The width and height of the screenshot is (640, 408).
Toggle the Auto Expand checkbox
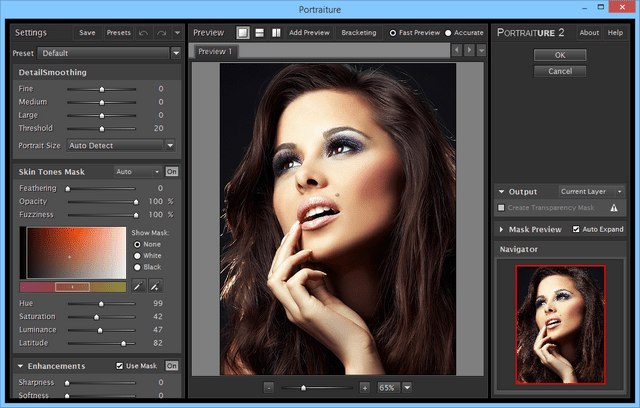point(576,229)
